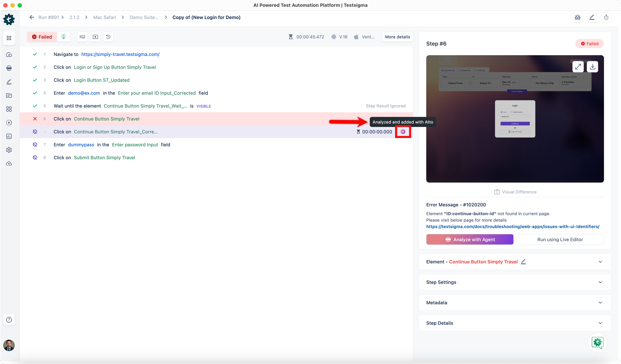The height and width of the screenshot is (364, 621).
Task: Open the video playback icon in toolbar
Action: click(x=95, y=37)
